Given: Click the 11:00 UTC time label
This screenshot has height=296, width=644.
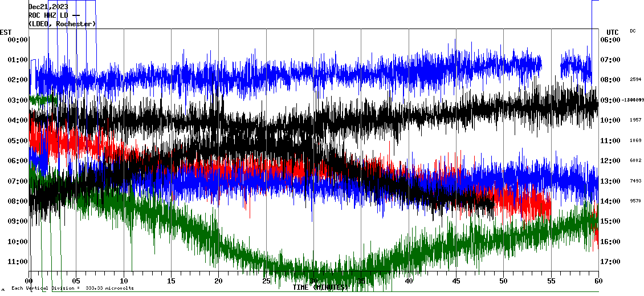Looking at the screenshot, I should (x=610, y=141).
